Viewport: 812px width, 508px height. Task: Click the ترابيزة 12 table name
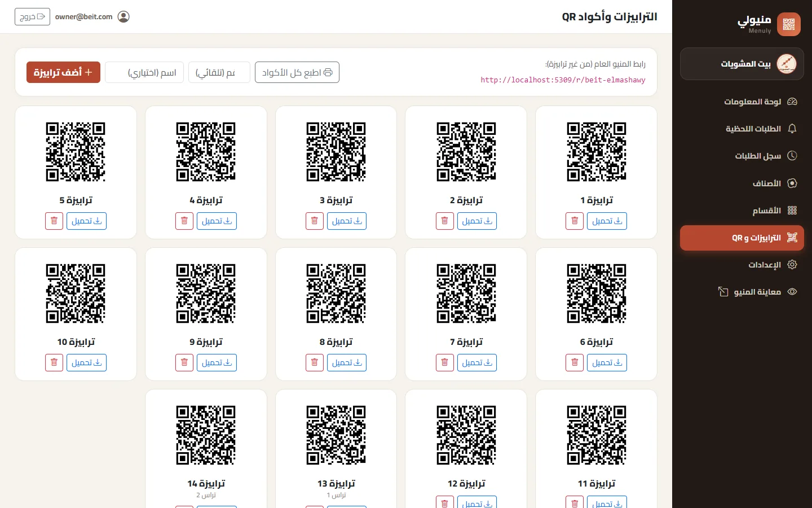pyautogui.click(x=466, y=484)
